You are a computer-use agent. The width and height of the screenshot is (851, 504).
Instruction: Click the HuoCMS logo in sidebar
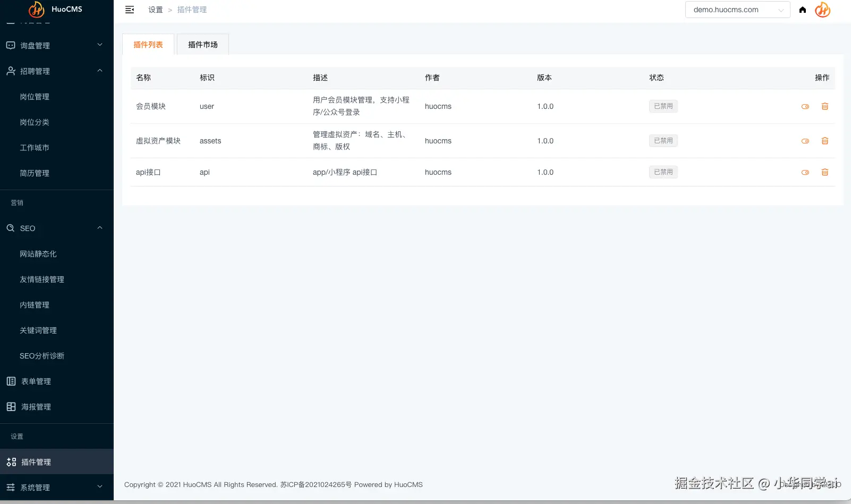coord(56,9)
